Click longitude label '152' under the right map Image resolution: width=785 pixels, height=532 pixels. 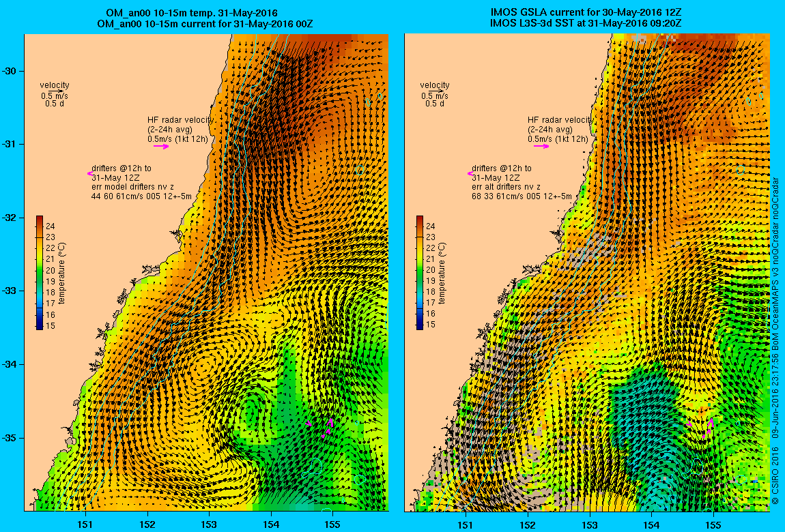[528, 524]
